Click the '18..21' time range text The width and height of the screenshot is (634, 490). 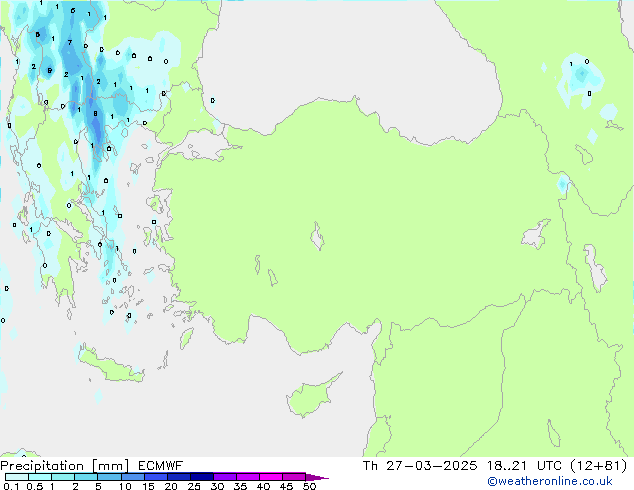point(507,466)
